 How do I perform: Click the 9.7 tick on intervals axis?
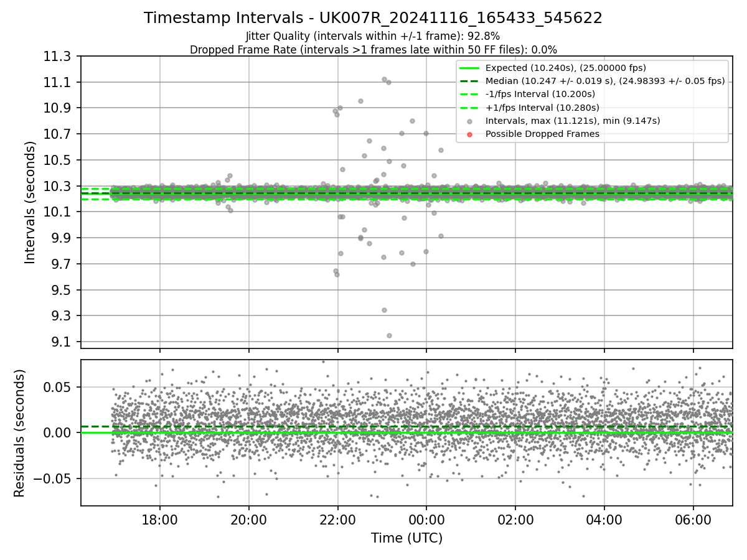(x=62, y=264)
